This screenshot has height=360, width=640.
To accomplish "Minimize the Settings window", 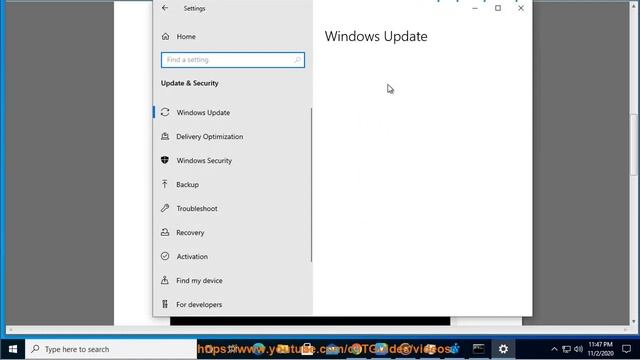I will click(x=475, y=8).
